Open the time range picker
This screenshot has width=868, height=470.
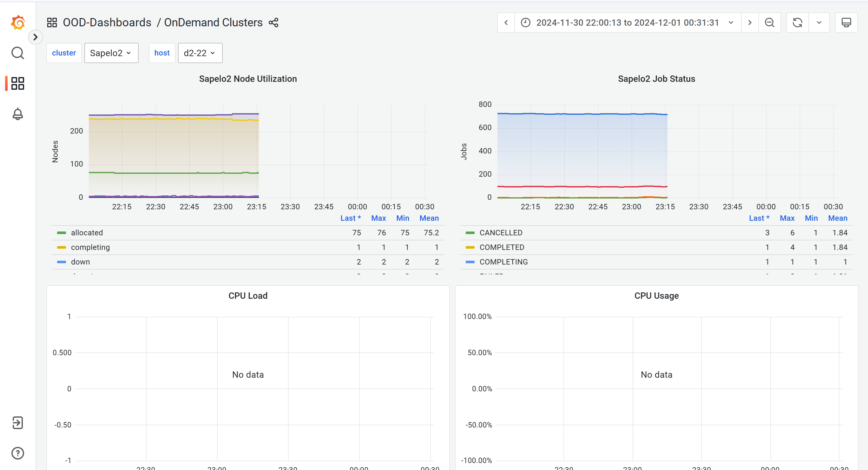point(628,23)
